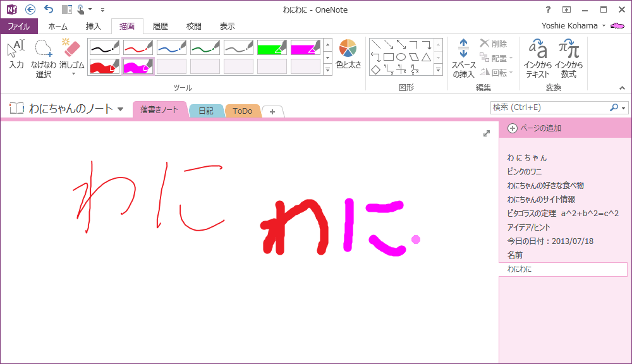
Task: Toggle docked window view icon
Action: (x=67, y=9)
